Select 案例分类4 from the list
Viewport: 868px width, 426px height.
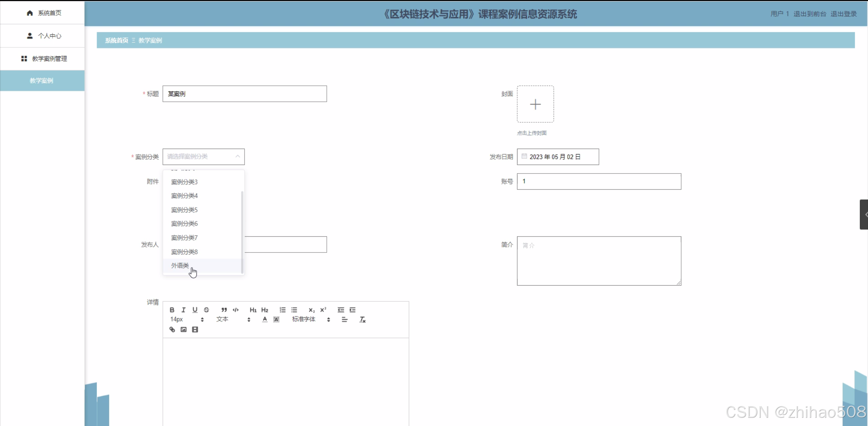pyautogui.click(x=203, y=196)
